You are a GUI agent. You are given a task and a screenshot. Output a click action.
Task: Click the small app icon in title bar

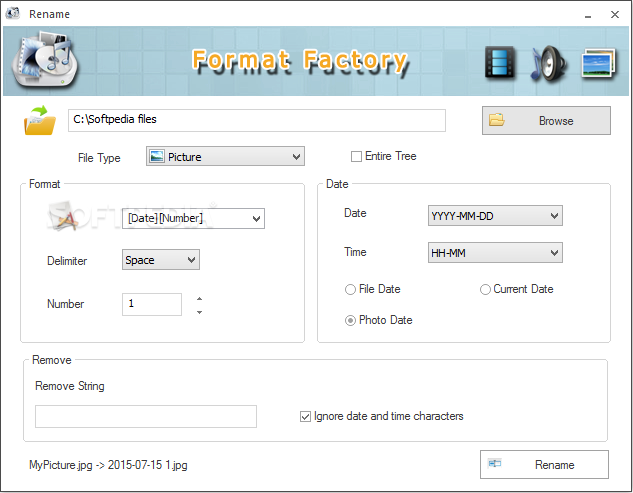13,13
